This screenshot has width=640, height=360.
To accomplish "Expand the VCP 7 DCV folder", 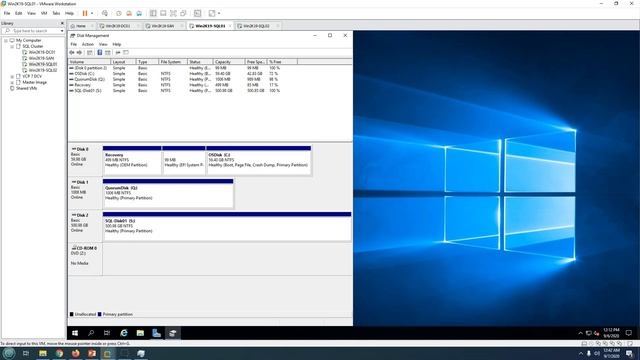I will pyautogui.click(x=12, y=76).
